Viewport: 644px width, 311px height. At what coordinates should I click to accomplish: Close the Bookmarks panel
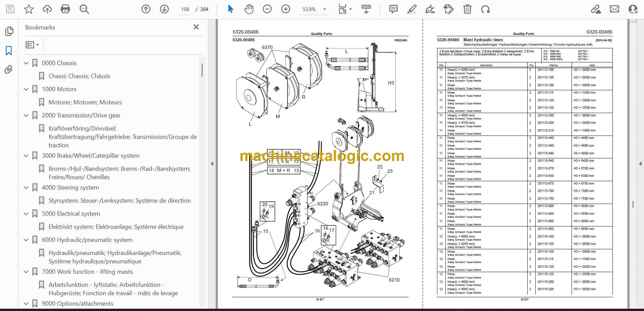click(x=196, y=27)
